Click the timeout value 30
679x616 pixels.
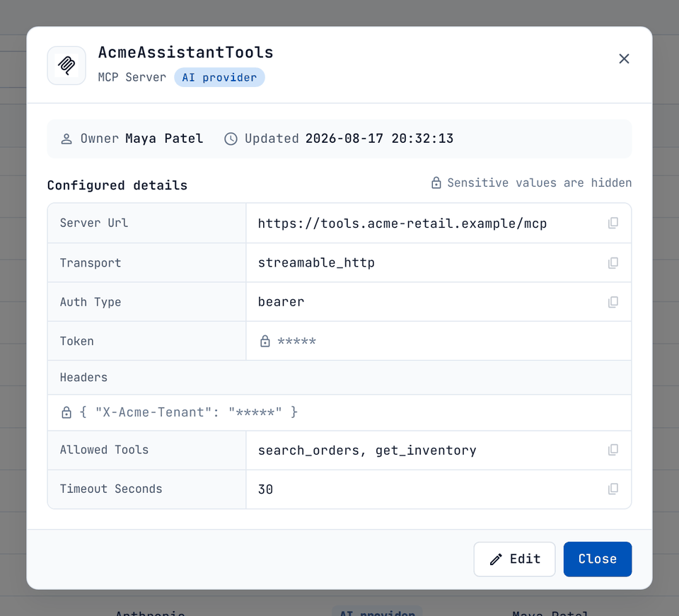[x=265, y=489]
